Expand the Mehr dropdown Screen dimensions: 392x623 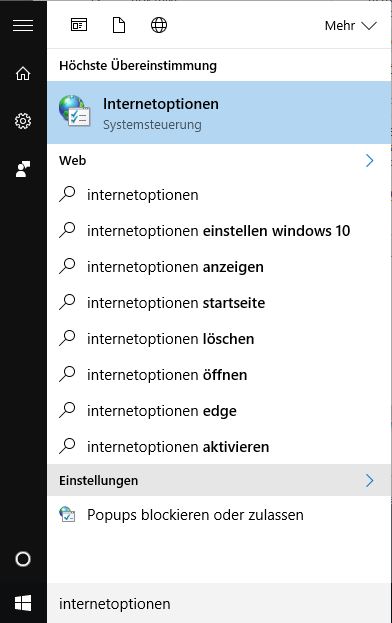[350, 25]
